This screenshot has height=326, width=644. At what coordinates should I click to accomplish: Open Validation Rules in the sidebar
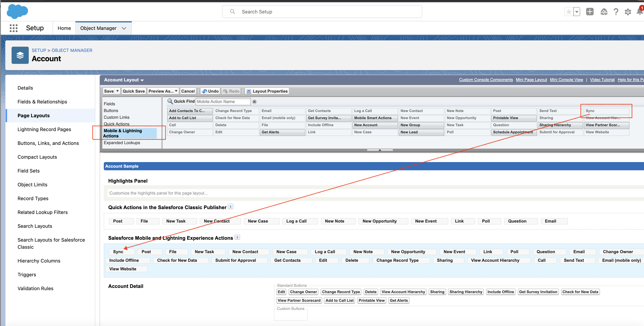35,288
